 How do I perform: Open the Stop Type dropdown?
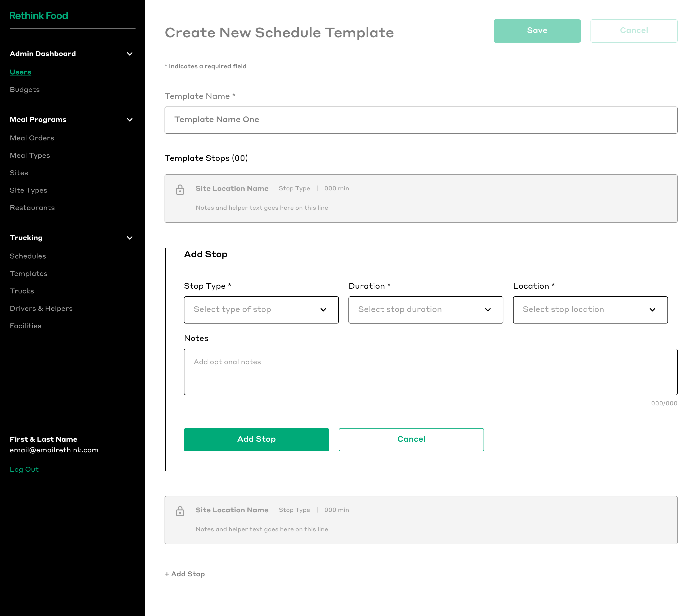[261, 310]
